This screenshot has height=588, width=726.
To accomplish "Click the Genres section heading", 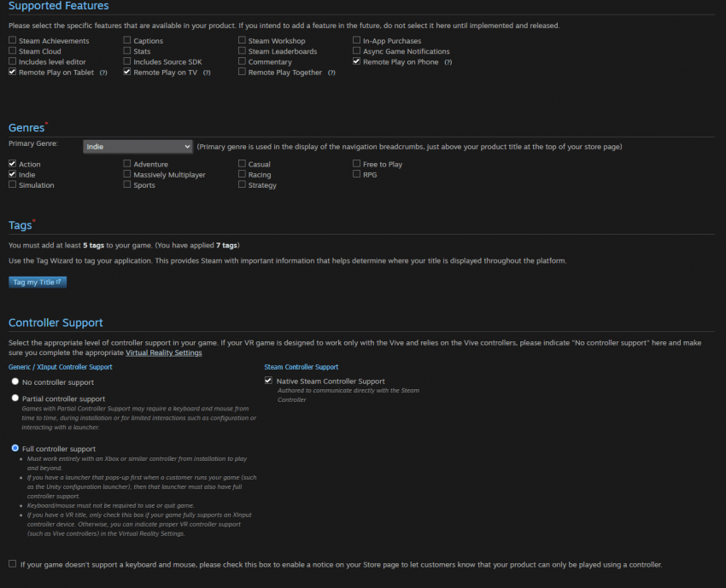I will click(26, 128).
